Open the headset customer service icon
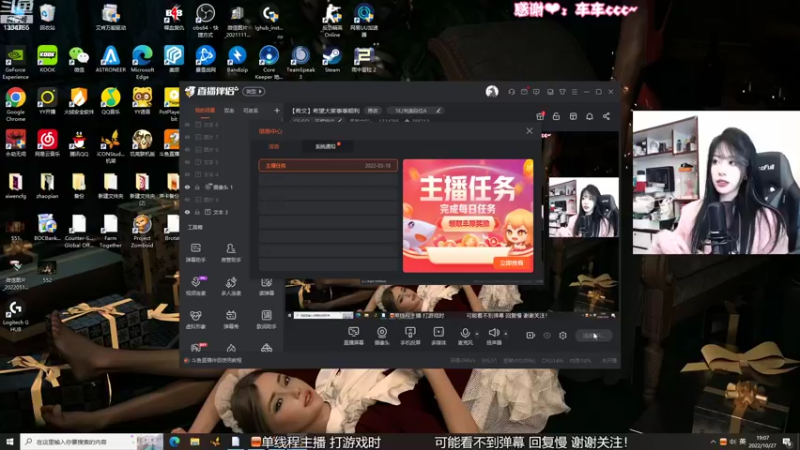 (x=511, y=92)
